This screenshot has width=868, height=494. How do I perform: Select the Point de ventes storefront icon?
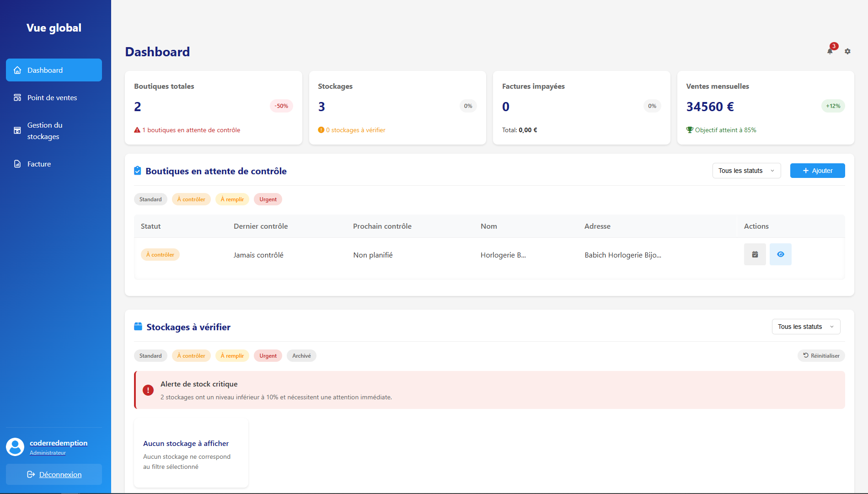[17, 97]
